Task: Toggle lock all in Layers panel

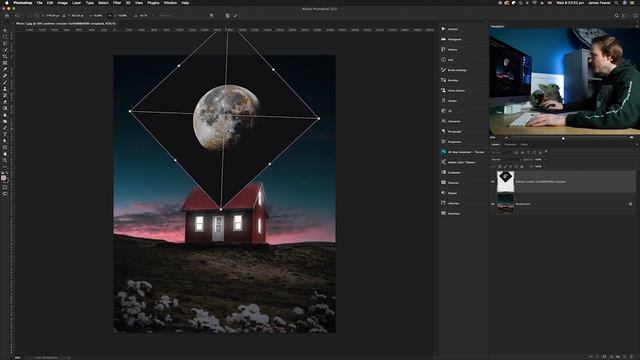Action: click(522, 167)
